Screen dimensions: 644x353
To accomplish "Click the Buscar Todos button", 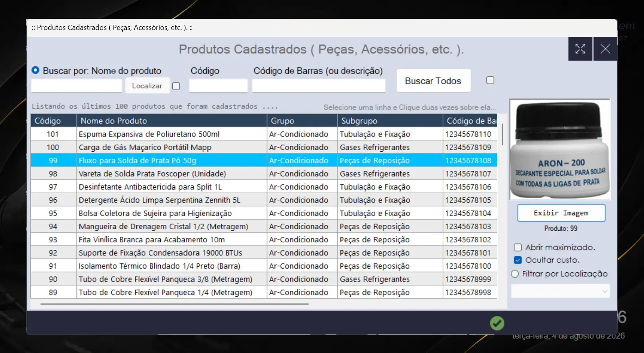I will point(433,81).
